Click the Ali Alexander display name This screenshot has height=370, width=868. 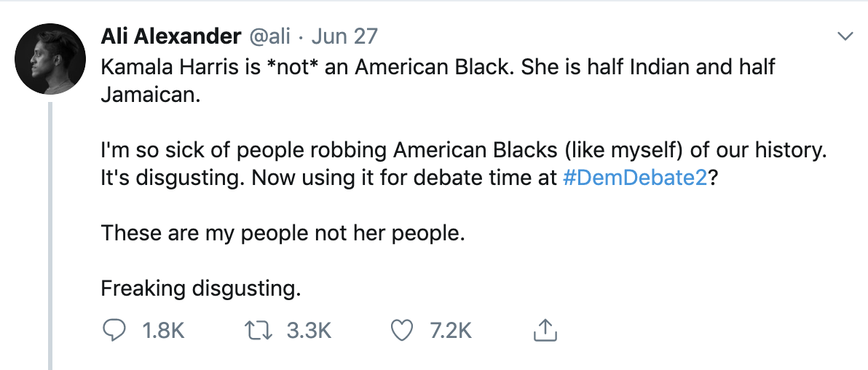tap(170, 37)
